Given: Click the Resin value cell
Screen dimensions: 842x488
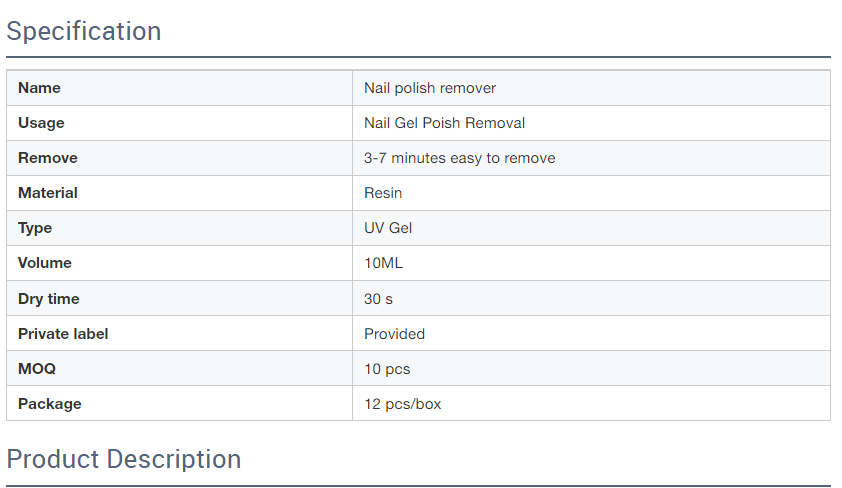Looking at the screenshot, I should 591,193.
